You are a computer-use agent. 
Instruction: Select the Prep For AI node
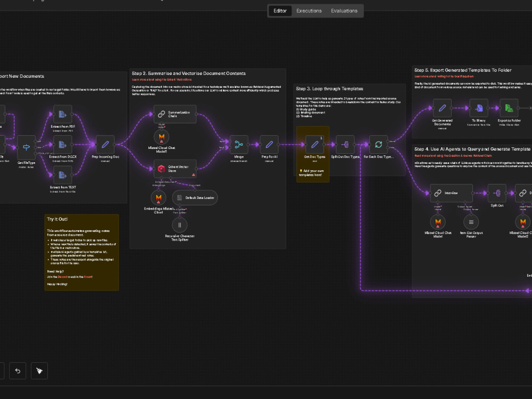click(269, 145)
